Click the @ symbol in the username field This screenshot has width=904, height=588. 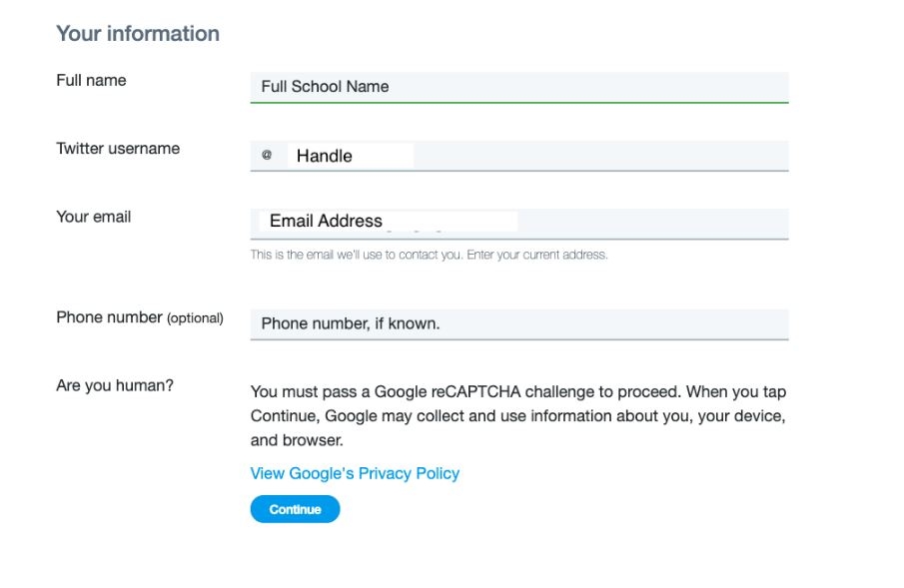coord(267,155)
